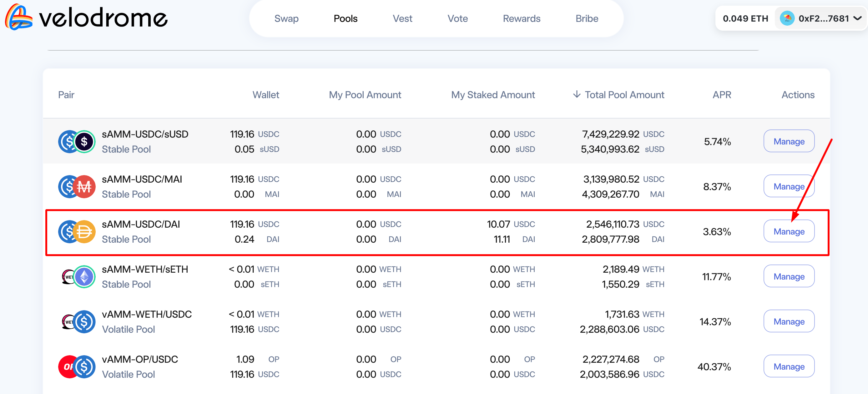
Task: Select the vAMM-OP/USDC pair name
Action: click(x=140, y=359)
